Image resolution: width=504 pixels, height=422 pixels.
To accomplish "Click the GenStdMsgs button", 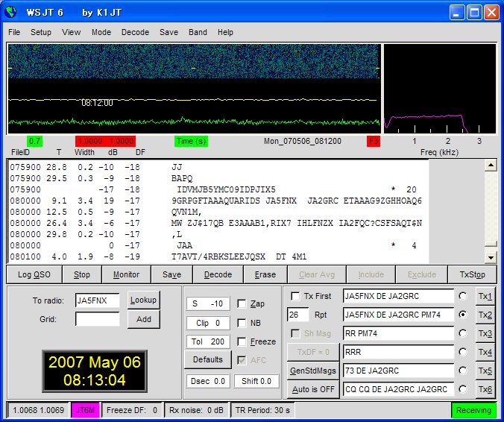I will [312, 371].
